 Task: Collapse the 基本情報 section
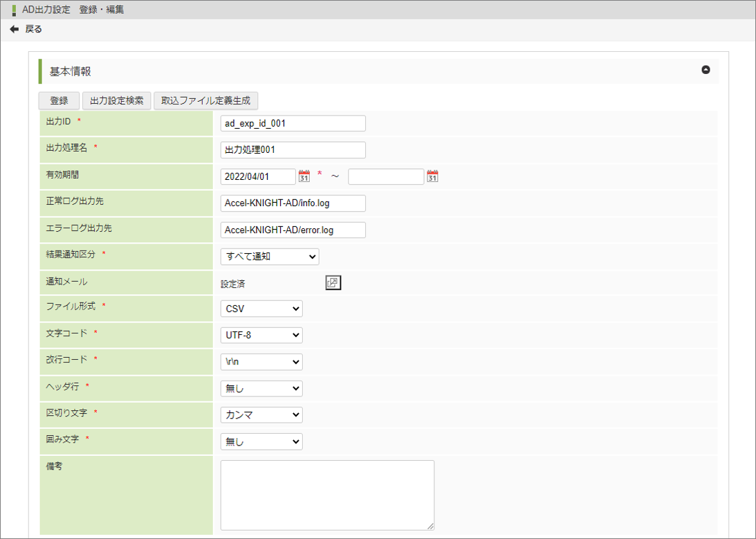[706, 70]
